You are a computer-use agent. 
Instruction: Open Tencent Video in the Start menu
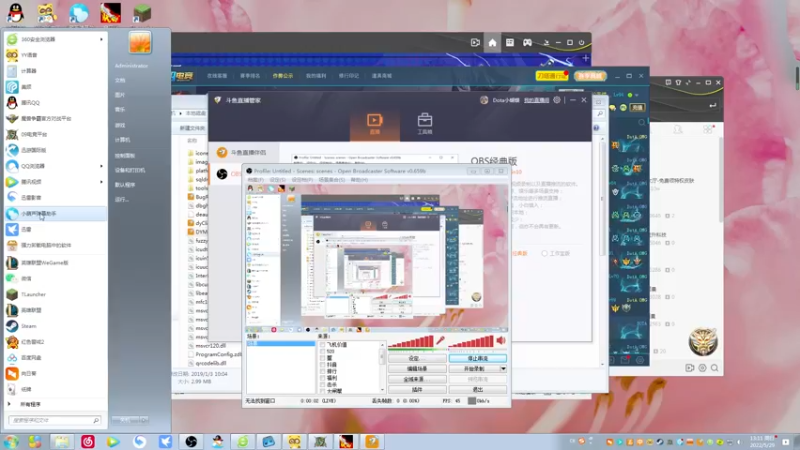click(54, 182)
